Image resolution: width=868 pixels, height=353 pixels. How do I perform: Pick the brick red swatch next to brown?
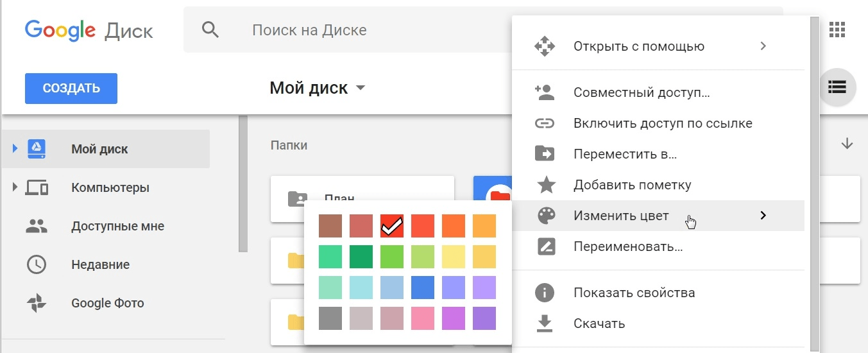(361, 226)
